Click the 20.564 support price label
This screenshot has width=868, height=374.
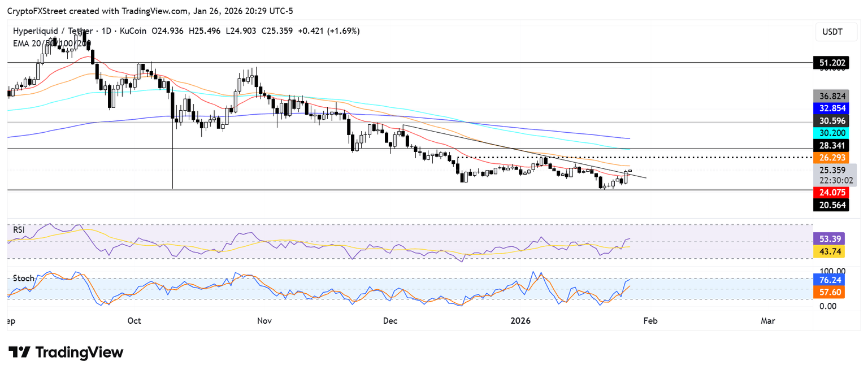click(x=831, y=205)
